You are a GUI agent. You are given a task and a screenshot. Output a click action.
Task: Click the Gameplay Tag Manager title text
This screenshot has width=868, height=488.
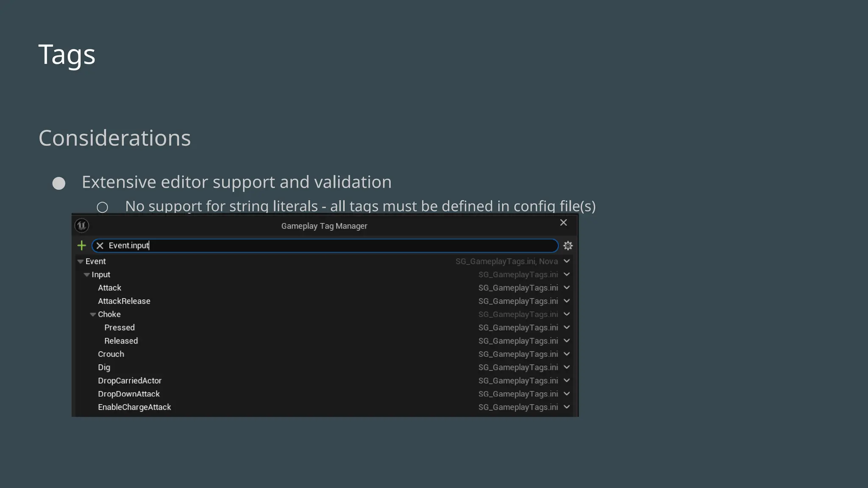[x=324, y=226]
